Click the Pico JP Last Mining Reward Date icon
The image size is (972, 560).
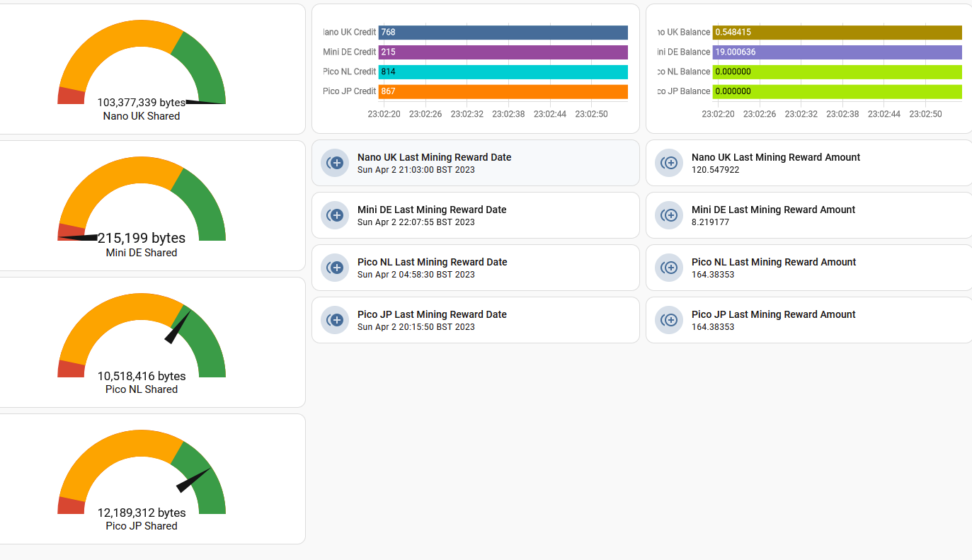(x=335, y=320)
